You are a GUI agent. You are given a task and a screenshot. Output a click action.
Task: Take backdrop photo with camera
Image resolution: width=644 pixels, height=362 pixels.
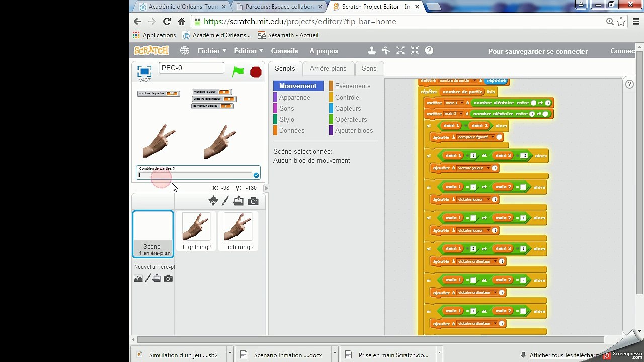click(x=168, y=278)
